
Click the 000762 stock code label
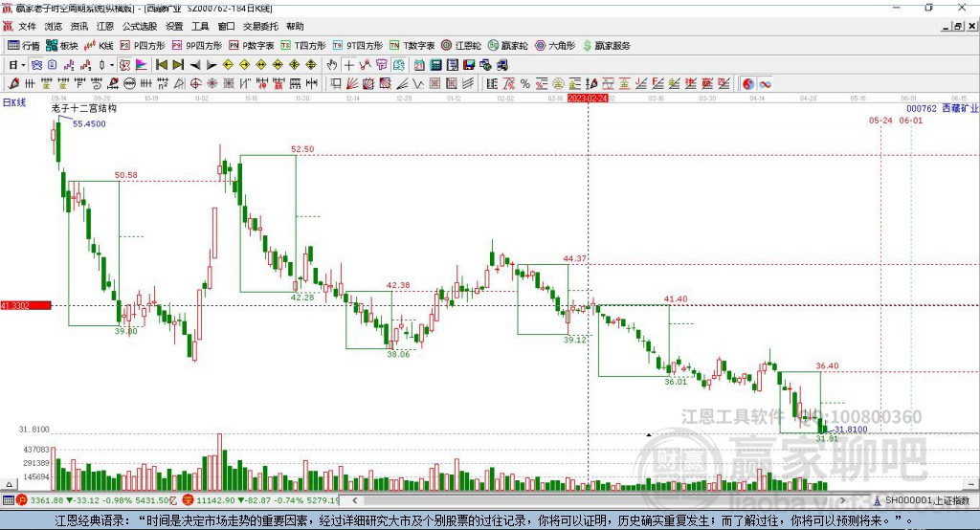[922, 108]
